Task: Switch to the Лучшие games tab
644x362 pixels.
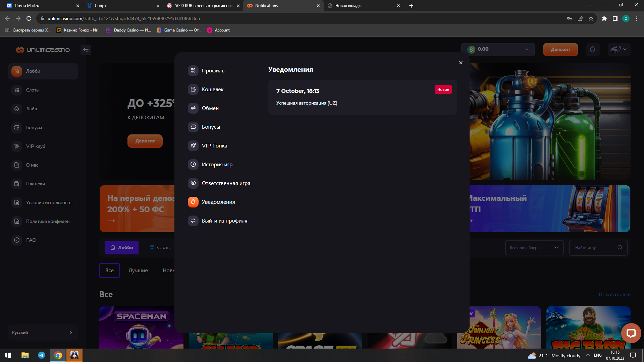Action: click(x=138, y=270)
